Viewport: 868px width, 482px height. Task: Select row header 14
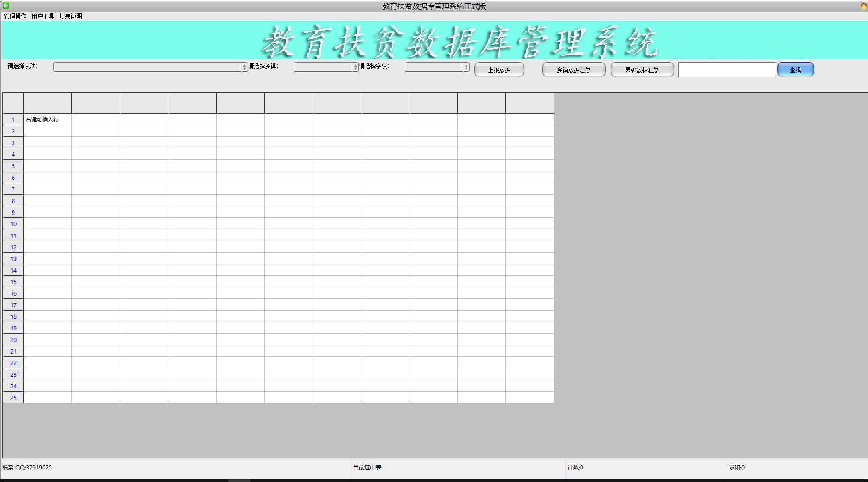point(13,270)
